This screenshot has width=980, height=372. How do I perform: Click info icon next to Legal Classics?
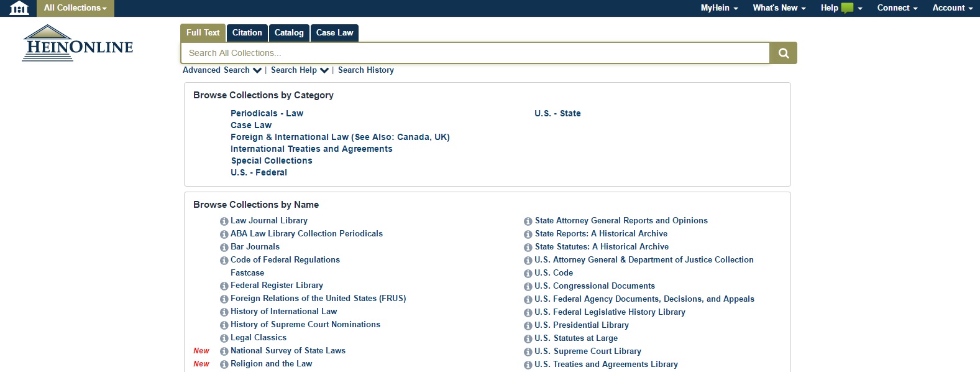(224, 338)
